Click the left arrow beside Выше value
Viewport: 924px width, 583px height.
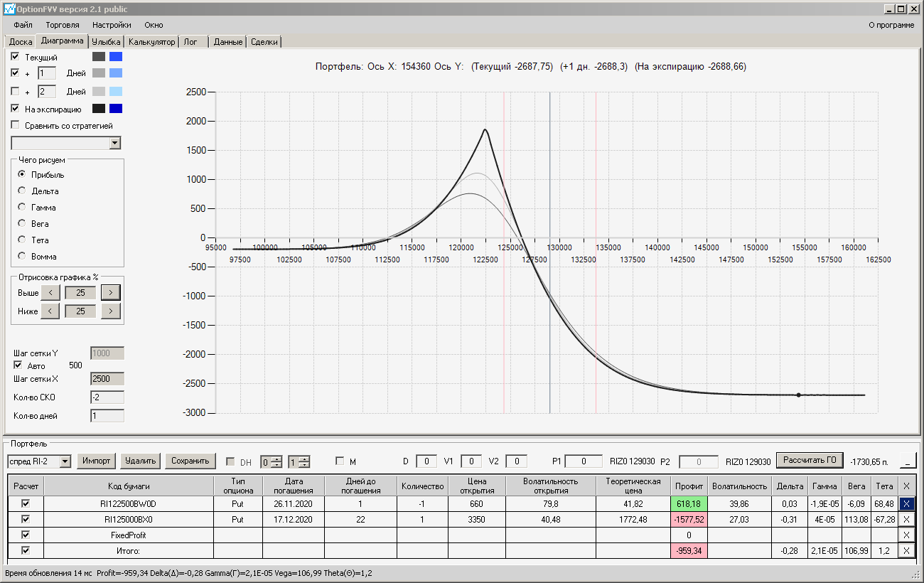(50, 292)
